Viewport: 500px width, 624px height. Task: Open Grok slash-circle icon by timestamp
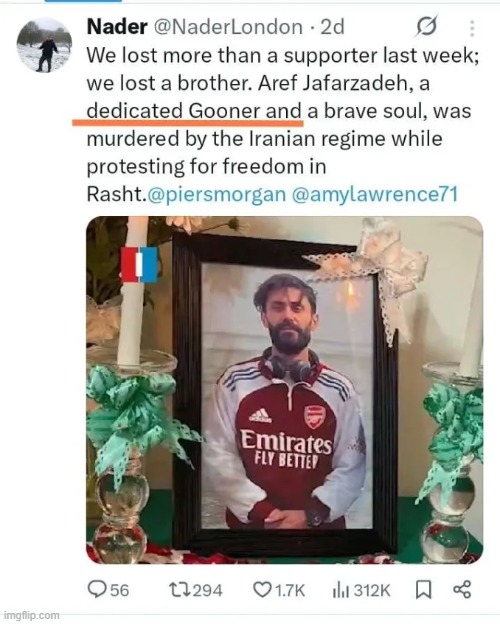coord(427,26)
